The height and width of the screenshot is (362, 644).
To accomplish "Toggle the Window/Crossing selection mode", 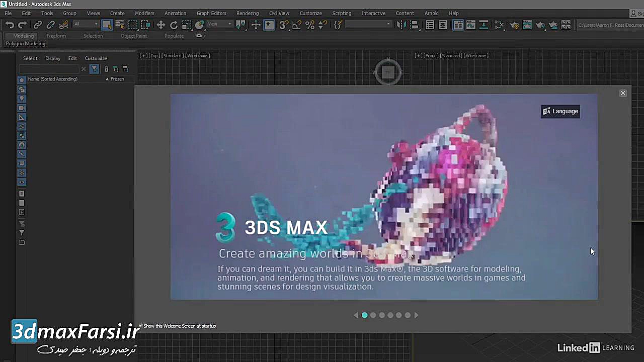I will 145,25.
